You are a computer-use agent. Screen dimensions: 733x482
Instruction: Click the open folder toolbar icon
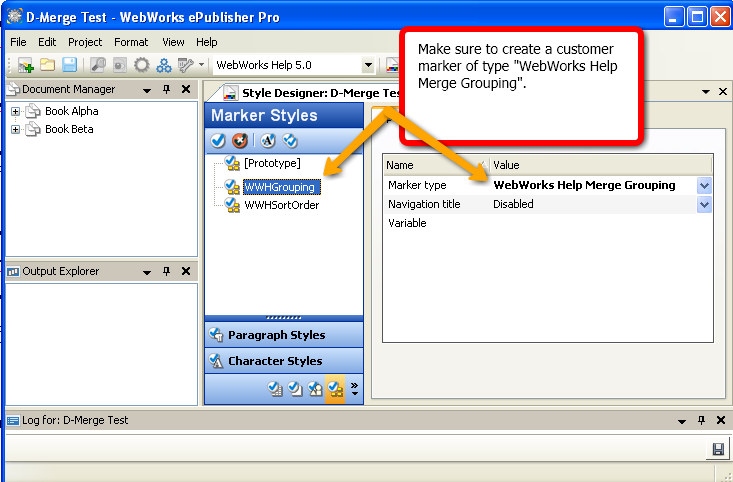click(48, 65)
